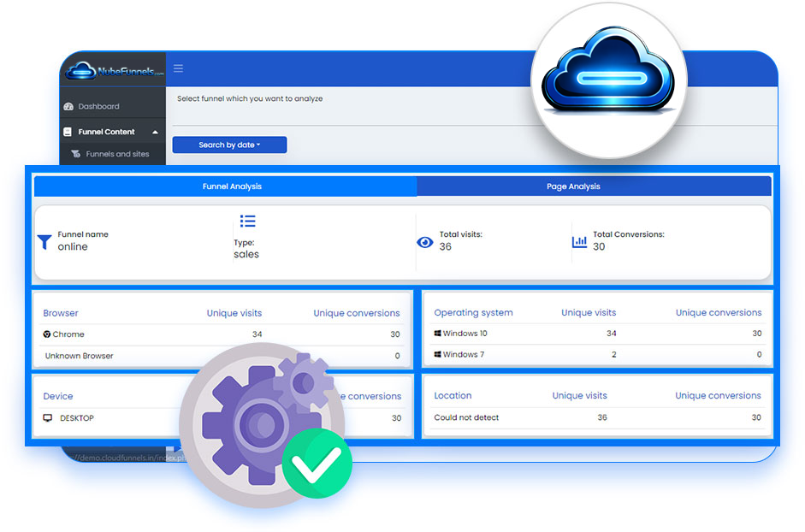Collapse the Funnel Content section arrow

(155, 132)
